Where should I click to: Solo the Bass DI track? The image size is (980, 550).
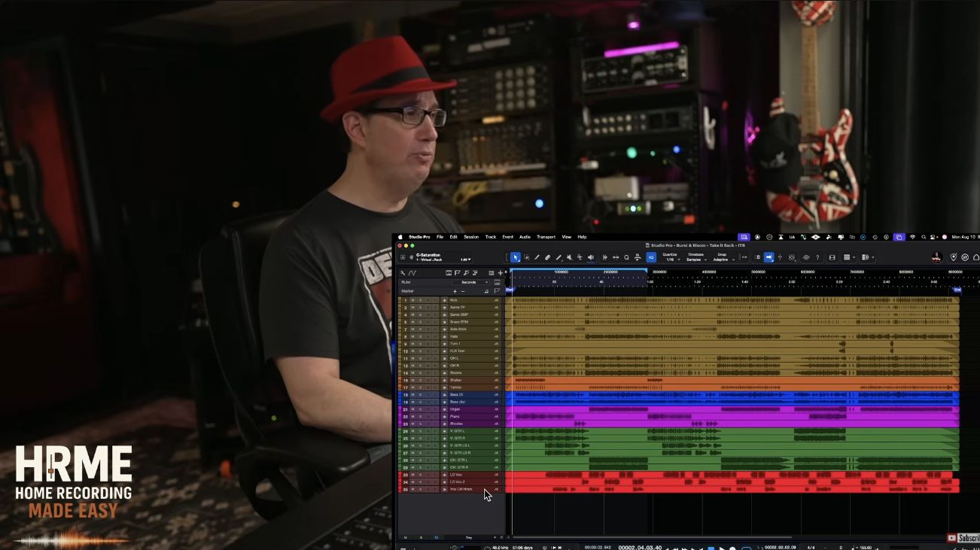(421, 395)
